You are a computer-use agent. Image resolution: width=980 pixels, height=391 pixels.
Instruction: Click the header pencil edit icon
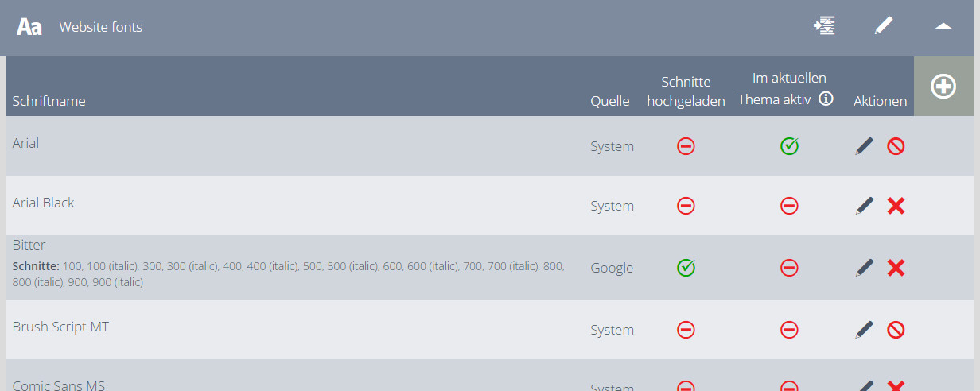pos(883,26)
